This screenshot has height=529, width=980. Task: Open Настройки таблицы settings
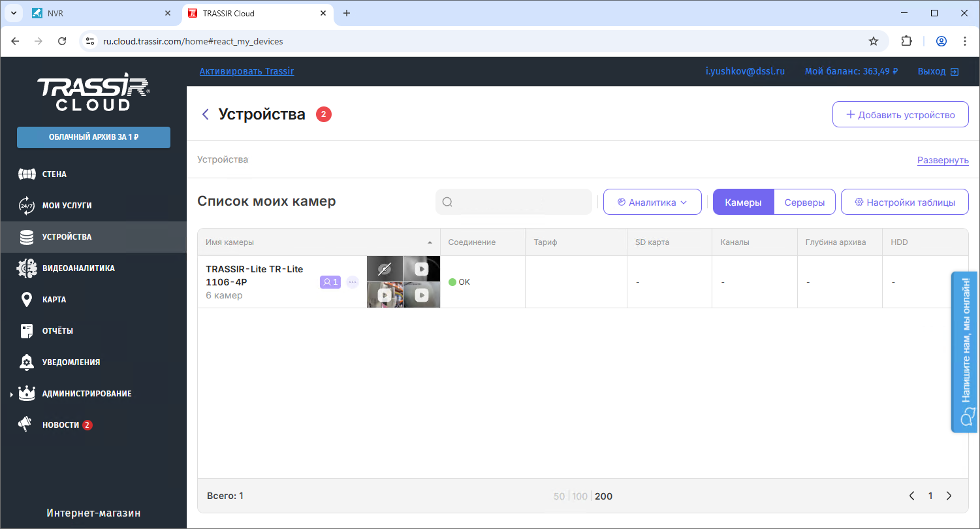[905, 202]
